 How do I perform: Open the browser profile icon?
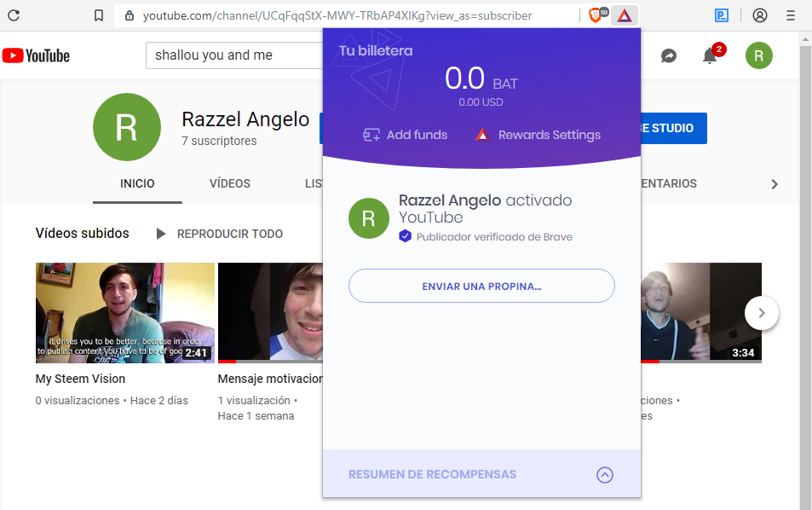760,15
